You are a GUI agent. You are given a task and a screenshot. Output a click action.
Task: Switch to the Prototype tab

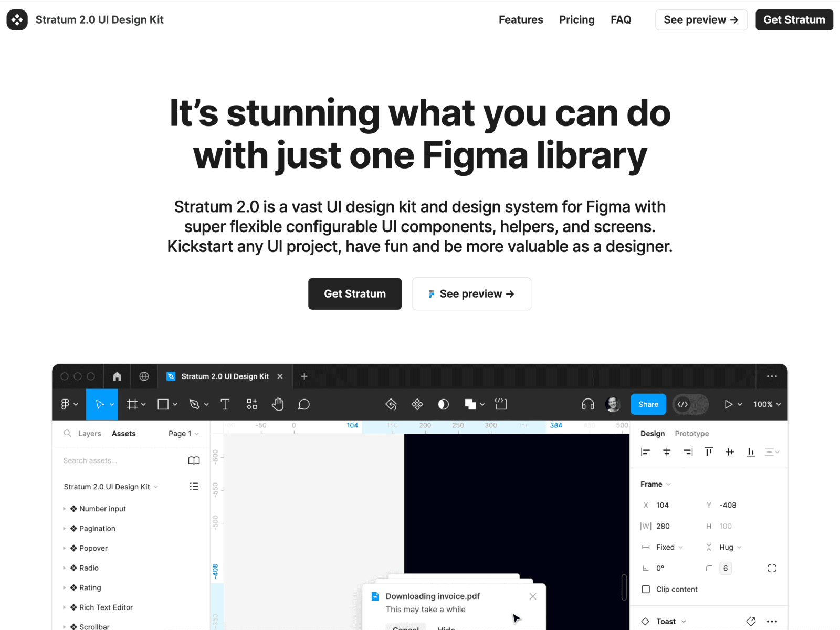692,434
